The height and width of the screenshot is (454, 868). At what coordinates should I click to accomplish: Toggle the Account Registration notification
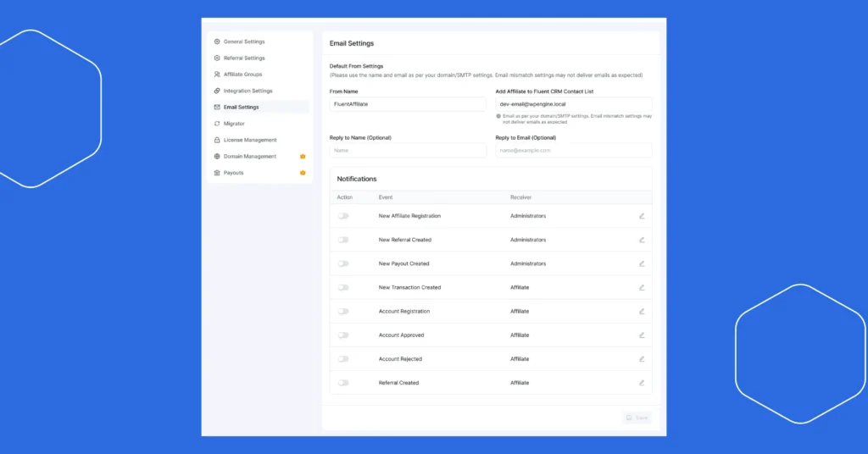pyautogui.click(x=343, y=312)
